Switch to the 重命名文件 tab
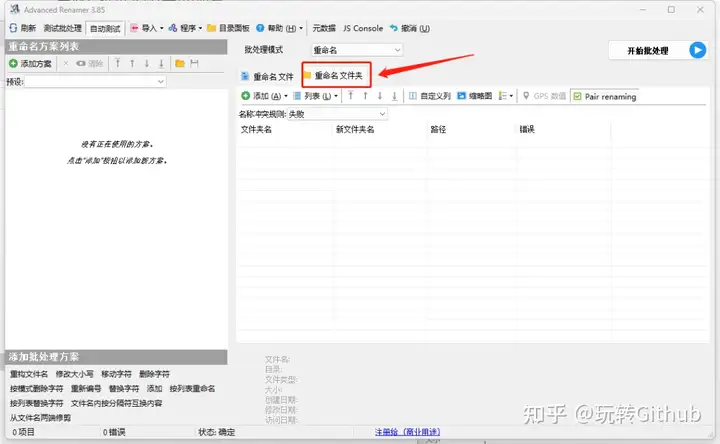720x444 pixels. pos(267,76)
